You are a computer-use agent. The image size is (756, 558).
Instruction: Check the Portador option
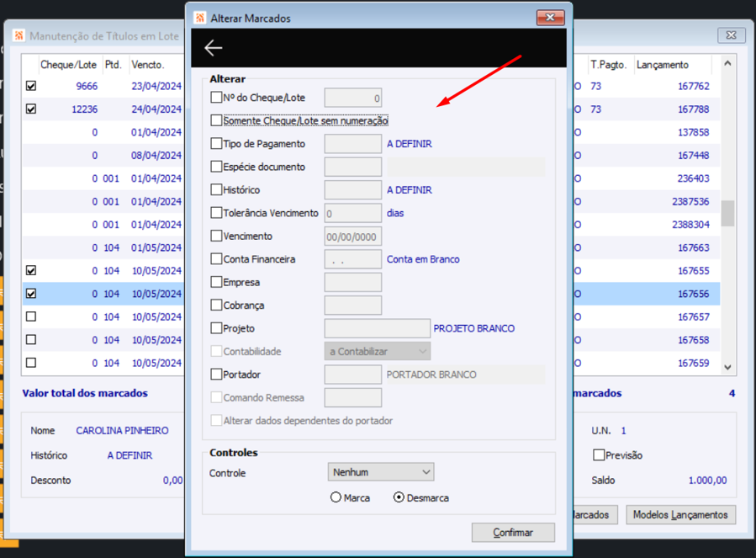[x=216, y=374]
